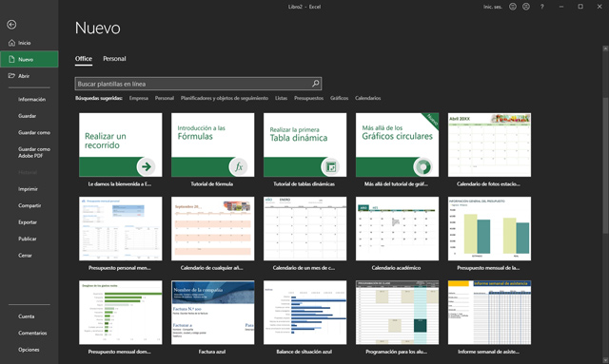This screenshot has height=364, width=609.
Task: Open Balance de situación azul template
Action: tap(304, 313)
